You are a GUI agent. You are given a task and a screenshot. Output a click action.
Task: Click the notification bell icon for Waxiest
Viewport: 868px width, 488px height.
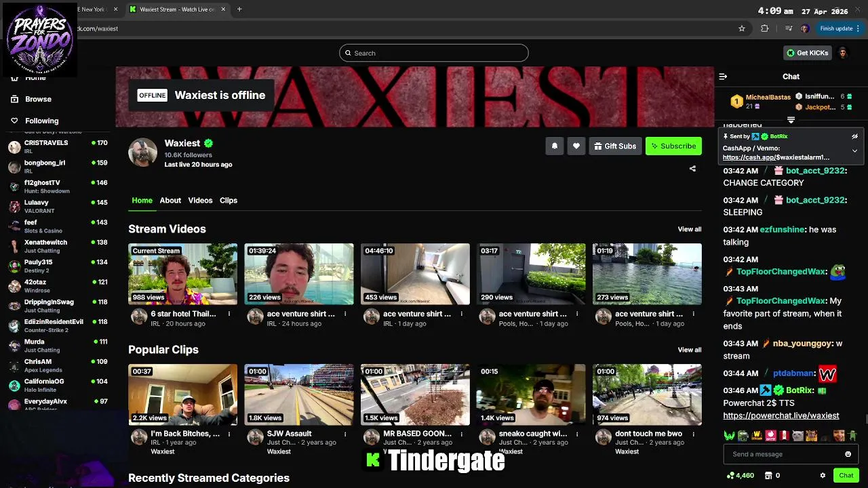click(555, 146)
